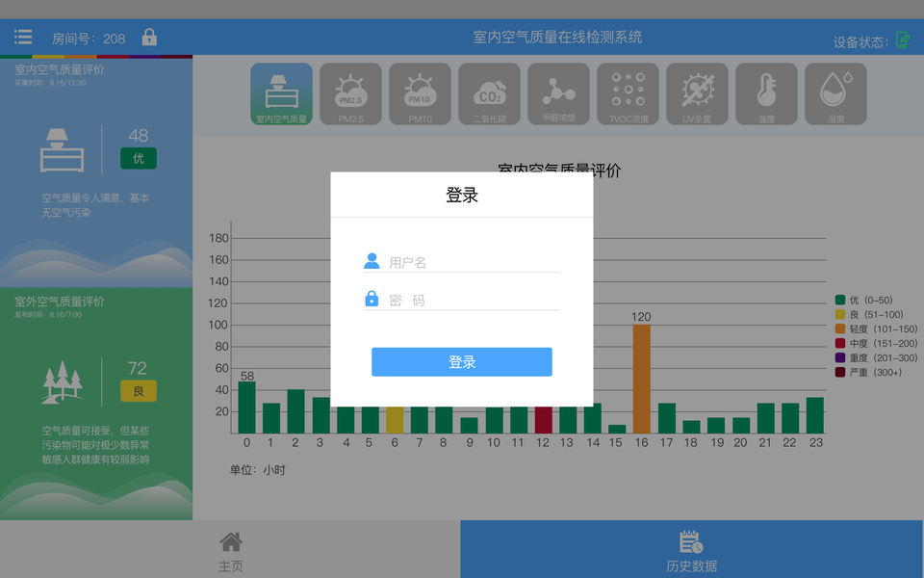Click the 中度 (151-200) red legend swatch
The image size is (924, 578).
(840, 343)
